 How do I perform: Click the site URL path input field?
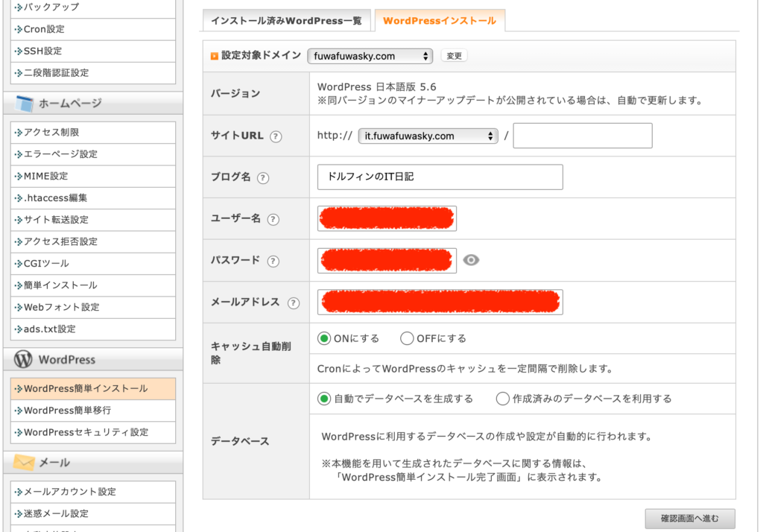tap(583, 136)
